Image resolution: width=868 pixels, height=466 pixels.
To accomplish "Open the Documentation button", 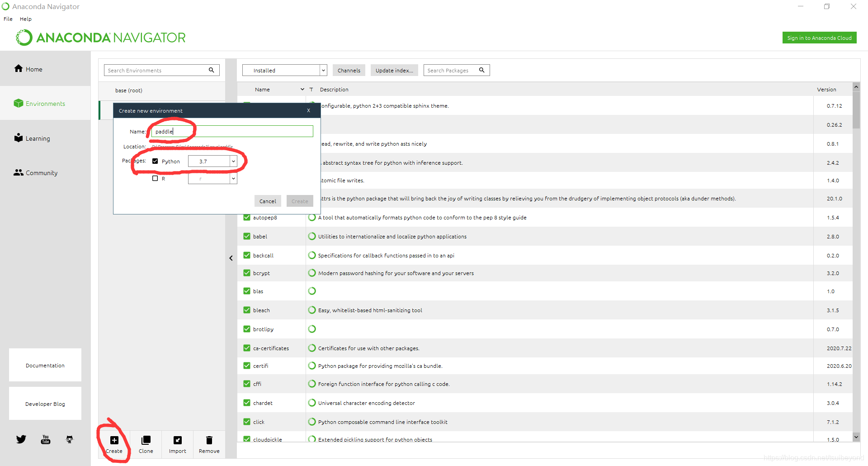I will pyautogui.click(x=45, y=365).
